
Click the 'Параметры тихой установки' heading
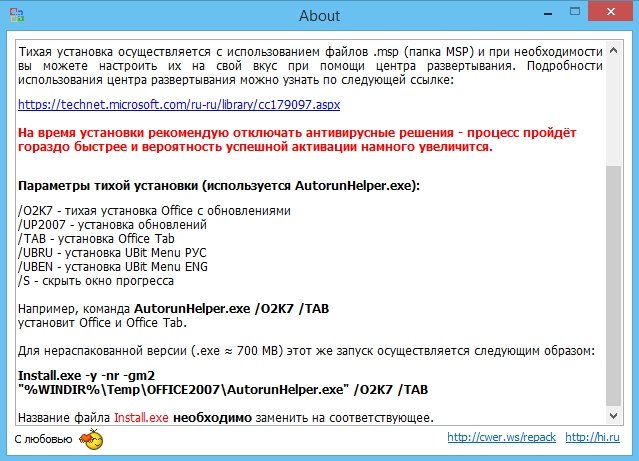pyautogui.click(x=219, y=186)
